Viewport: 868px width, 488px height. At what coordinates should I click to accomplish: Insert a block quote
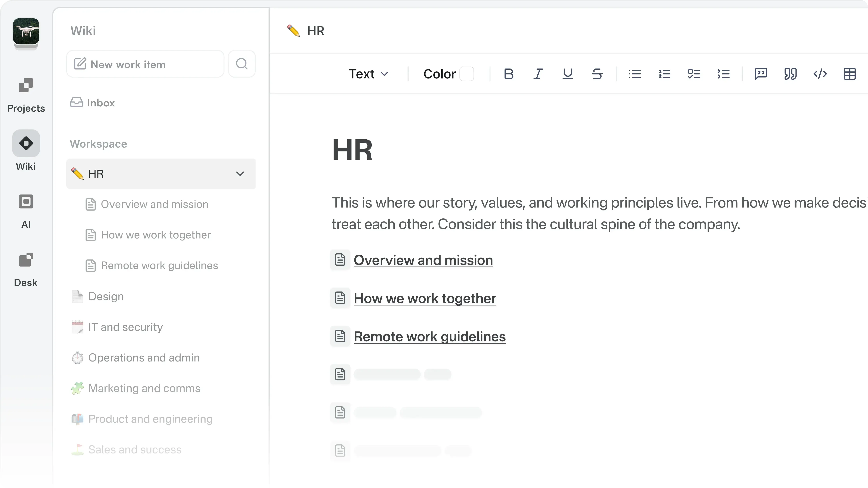(x=790, y=74)
